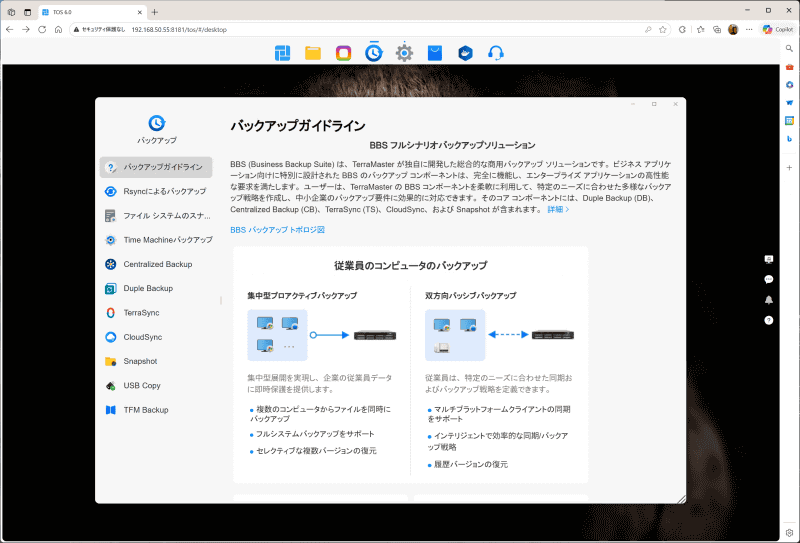Open Centralized Backup in sidebar
The height and width of the screenshot is (543, 800).
(x=156, y=264)
